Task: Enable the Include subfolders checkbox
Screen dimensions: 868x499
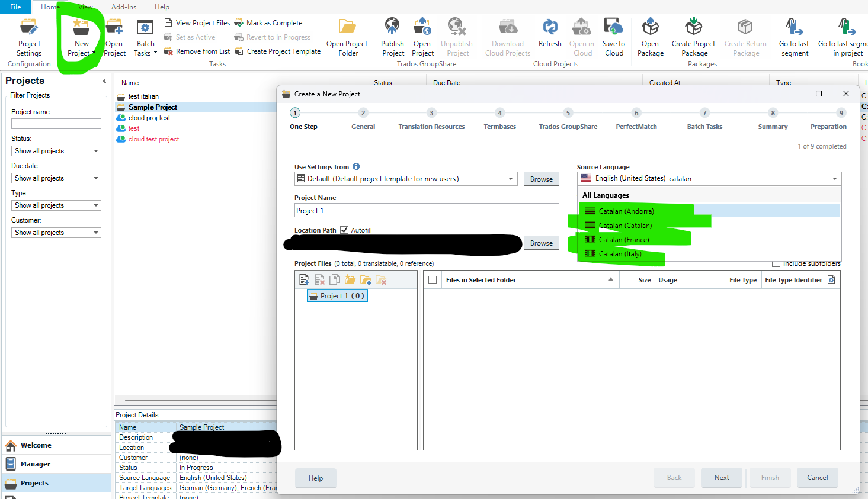Action: tap(776, 263)
